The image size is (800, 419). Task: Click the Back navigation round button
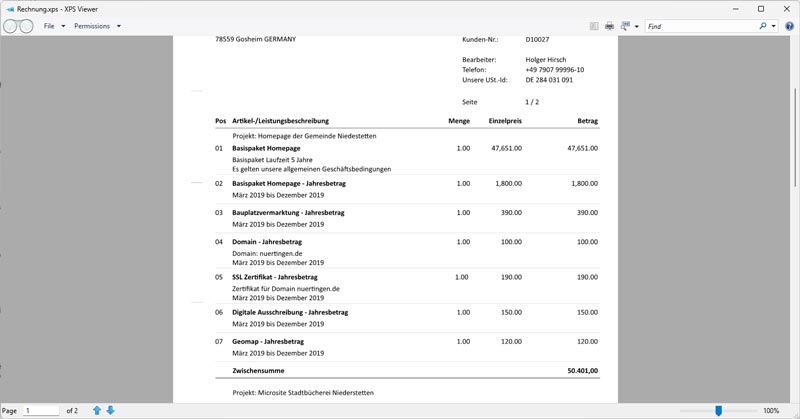tap(10, 26)
